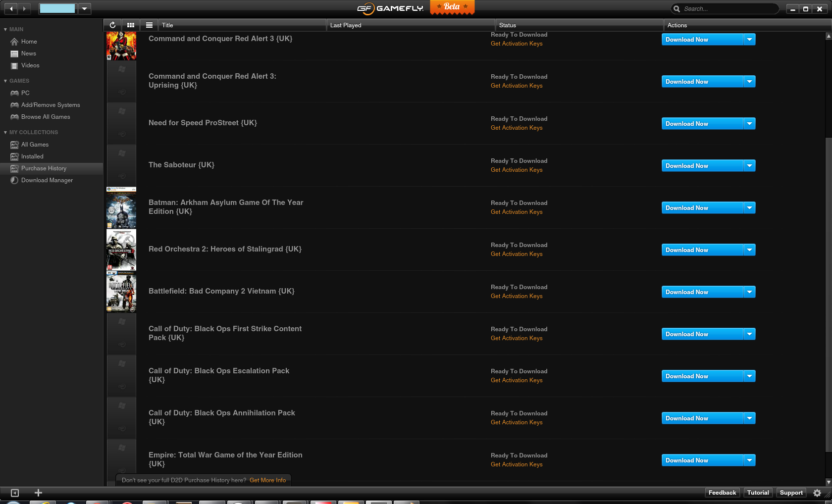This screenshot has height=504, width=832.
Task: Toggle the sidebar panel icon in bottom bar
Action: click(15, 493)
